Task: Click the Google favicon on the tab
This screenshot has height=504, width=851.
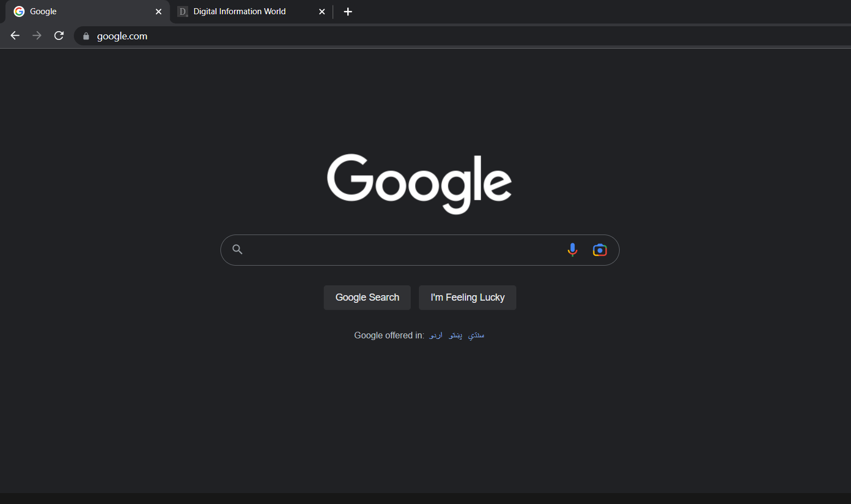Action: 19,11
